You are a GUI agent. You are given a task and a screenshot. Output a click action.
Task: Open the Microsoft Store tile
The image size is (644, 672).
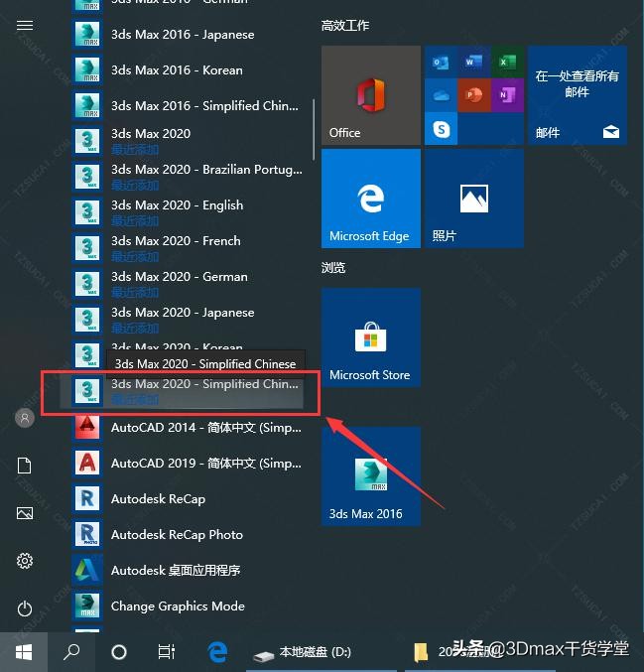click(x=371, y=337)
